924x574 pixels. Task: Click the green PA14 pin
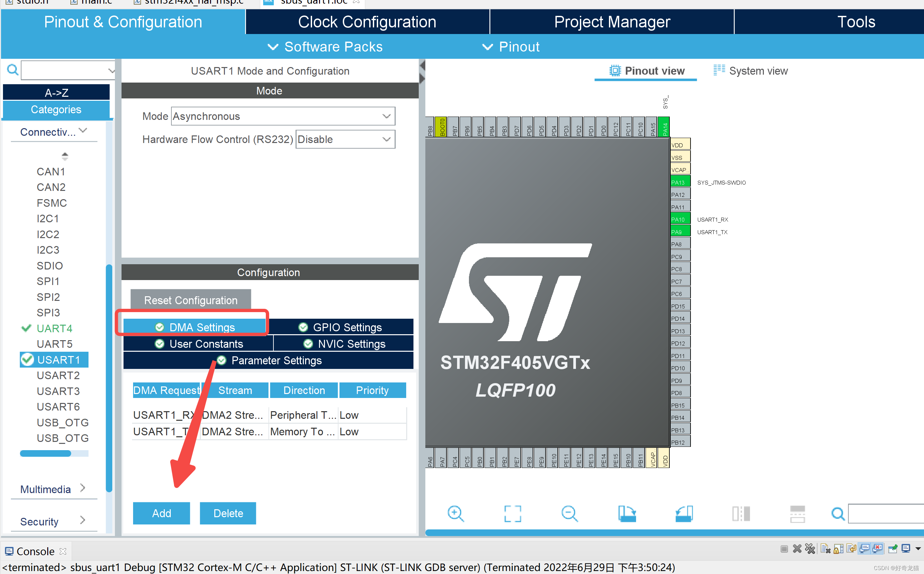pyautogui.click(x=665, y=127)
